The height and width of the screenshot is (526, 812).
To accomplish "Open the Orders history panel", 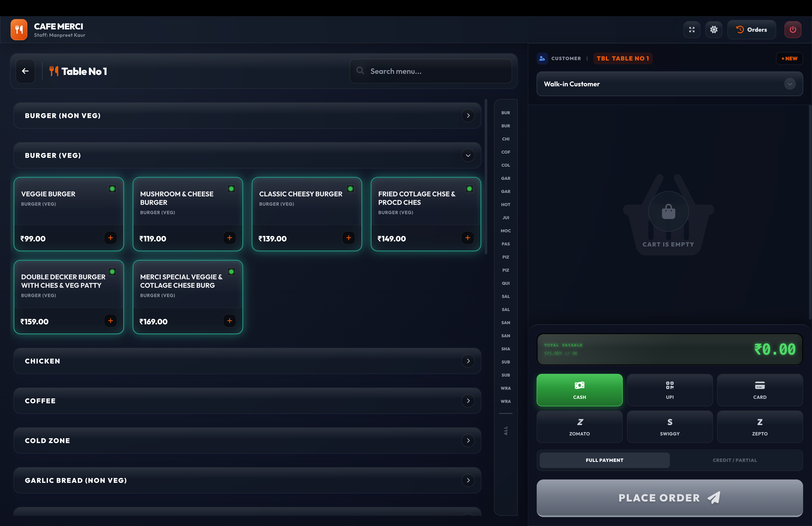I will pos(752,30).
